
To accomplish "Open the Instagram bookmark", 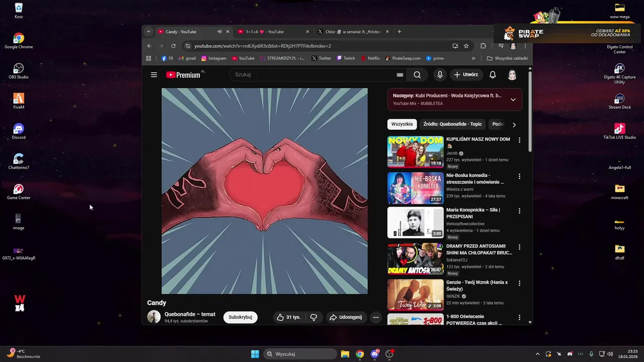I will [214, 58].
